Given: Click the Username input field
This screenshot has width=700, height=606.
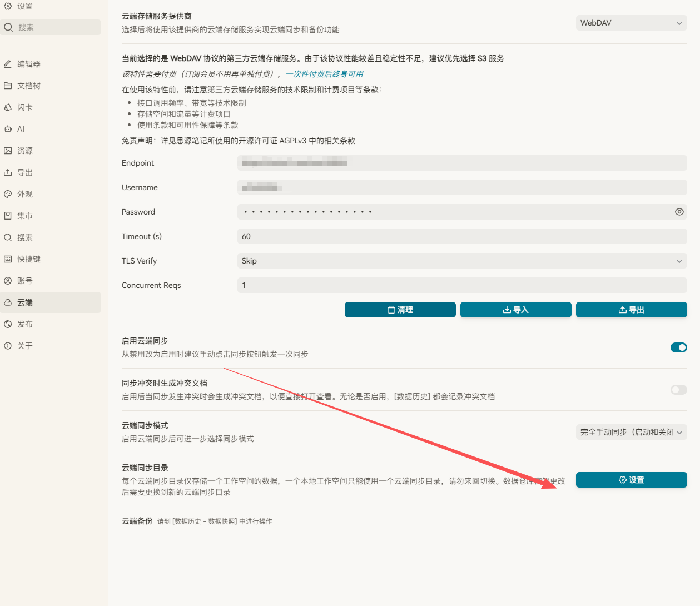Looking at the screenshot, I should click(462, 187).
